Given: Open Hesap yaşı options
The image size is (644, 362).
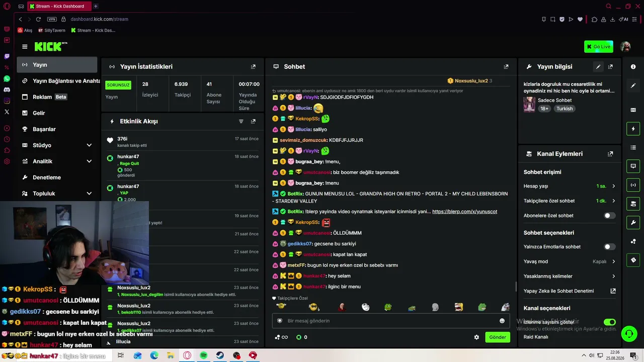Looking at the screenshot, I should 570,186.
